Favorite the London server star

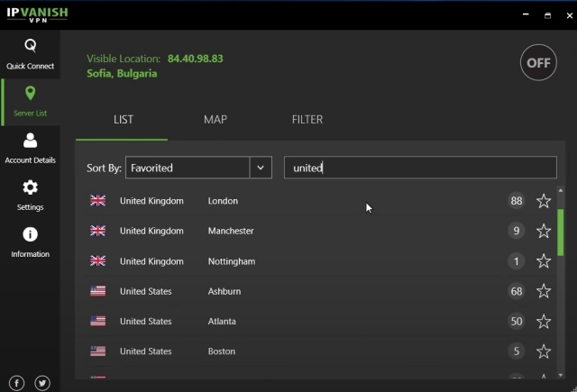[x=544, y=201]
